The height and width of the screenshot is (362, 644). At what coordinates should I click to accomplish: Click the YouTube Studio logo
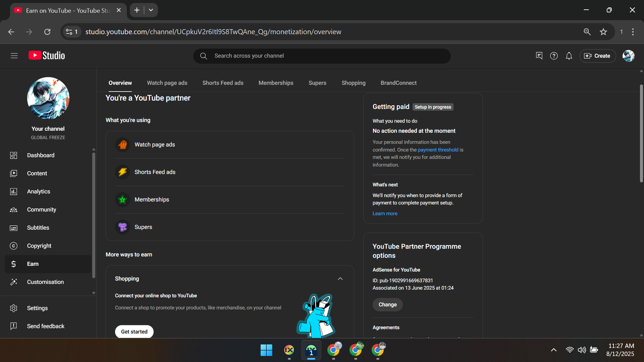tap(47, 56)
